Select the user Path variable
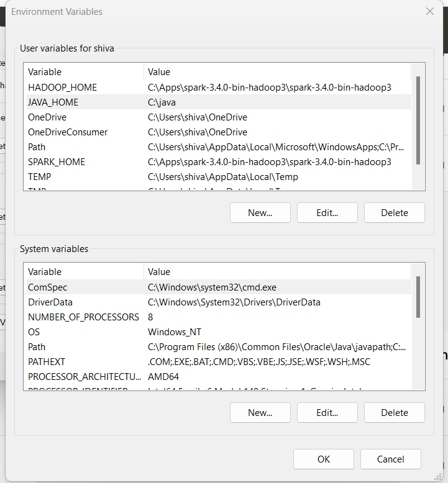 pos(219,147)
